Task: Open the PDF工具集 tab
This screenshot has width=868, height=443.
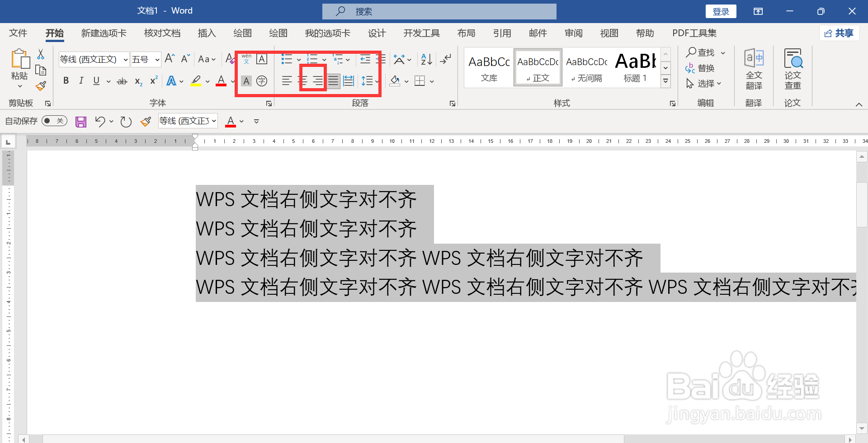Action: click(694, 33)
